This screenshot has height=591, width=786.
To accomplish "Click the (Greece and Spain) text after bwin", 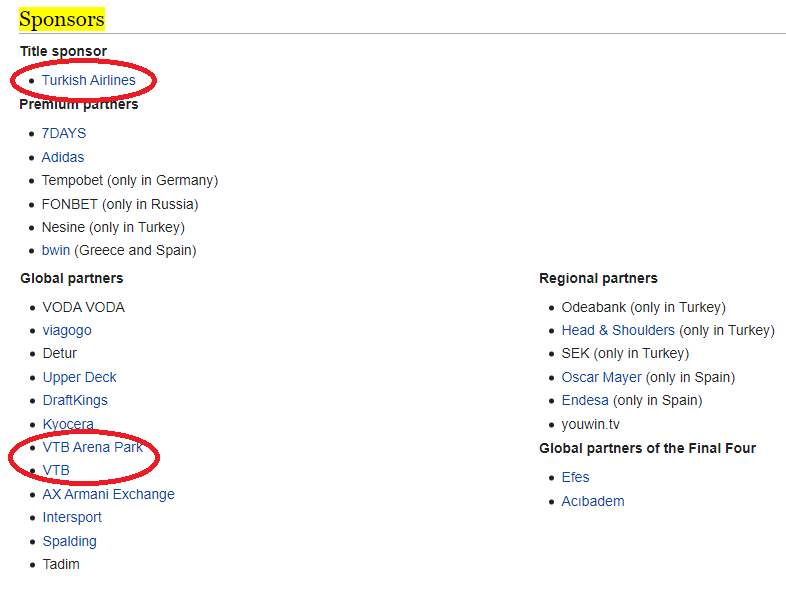I will coord(135,250).
